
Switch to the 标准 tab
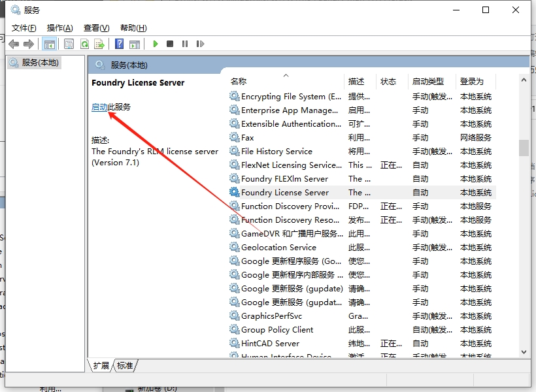(x=125, y=366)
